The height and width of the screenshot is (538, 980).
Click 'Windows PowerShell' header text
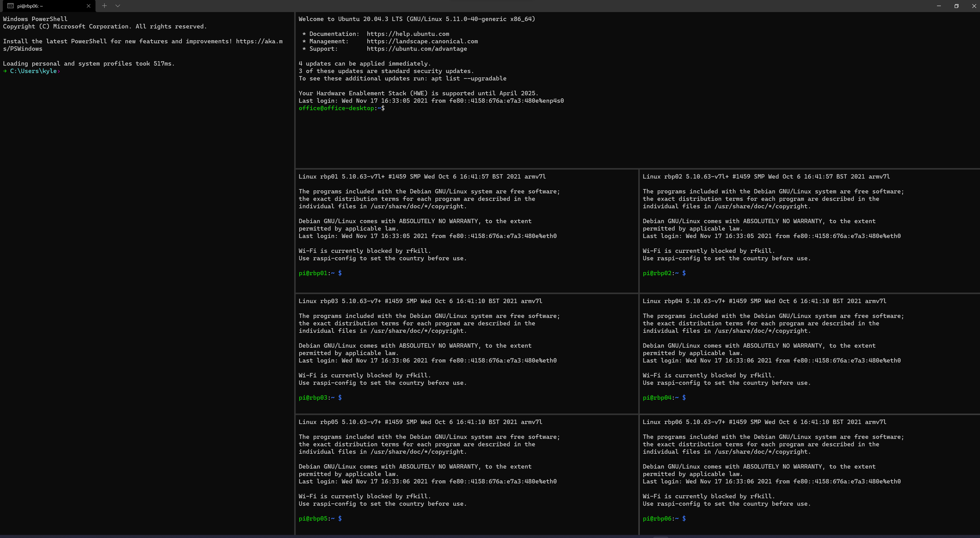[x=35, y=19]
